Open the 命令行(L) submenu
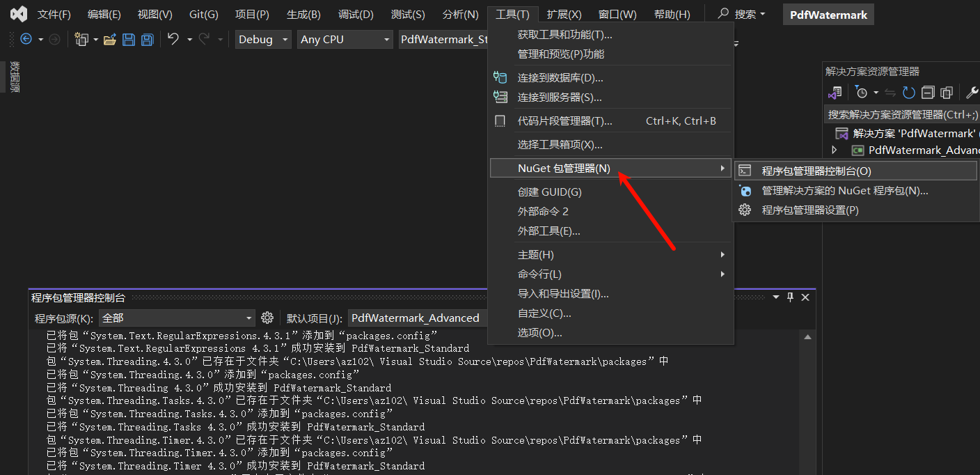This screenshot has height=475, width=980. coord(610,274)
